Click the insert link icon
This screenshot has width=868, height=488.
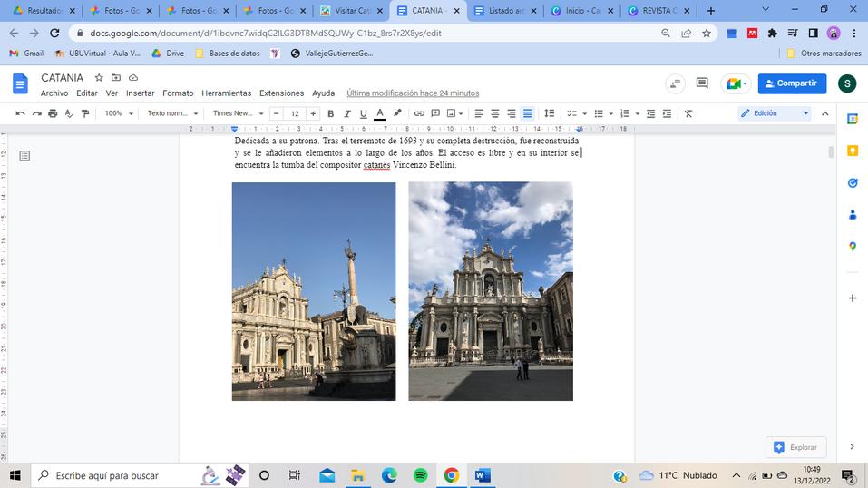click(419, 113)
